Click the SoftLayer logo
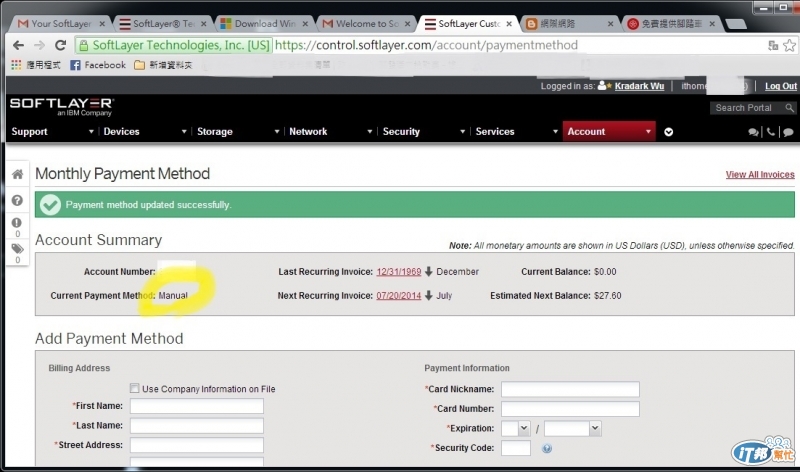The width and height of the screenshot is (800, 472). [62, 107]
